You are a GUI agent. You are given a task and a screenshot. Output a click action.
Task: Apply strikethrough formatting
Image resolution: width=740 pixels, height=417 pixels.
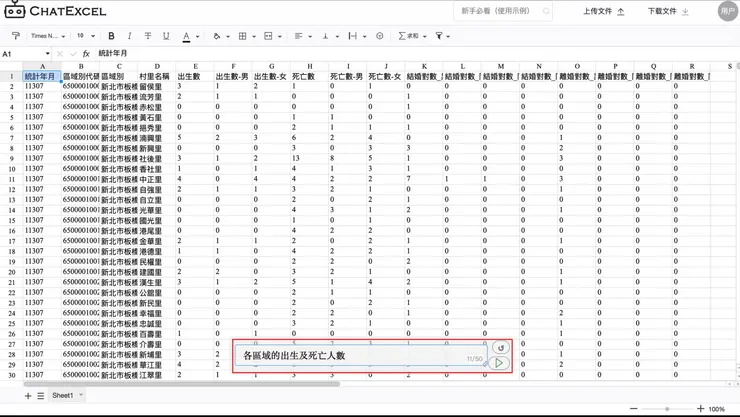pos(148,36)
